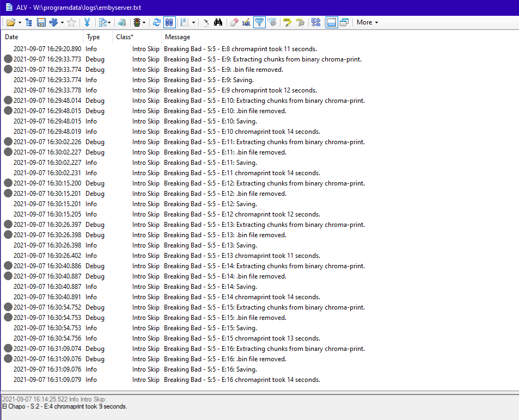Click gray circle on E:9 .bin file removed row

[x=8, y=70]
